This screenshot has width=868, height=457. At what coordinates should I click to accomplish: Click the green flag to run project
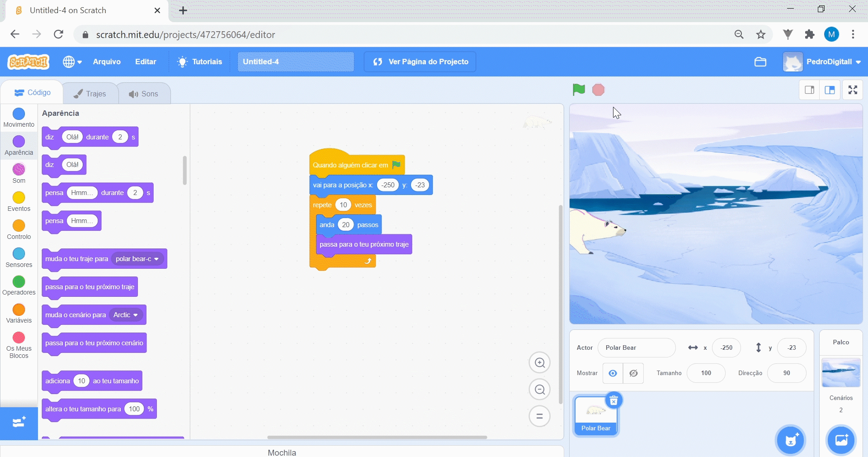(579, 90)
